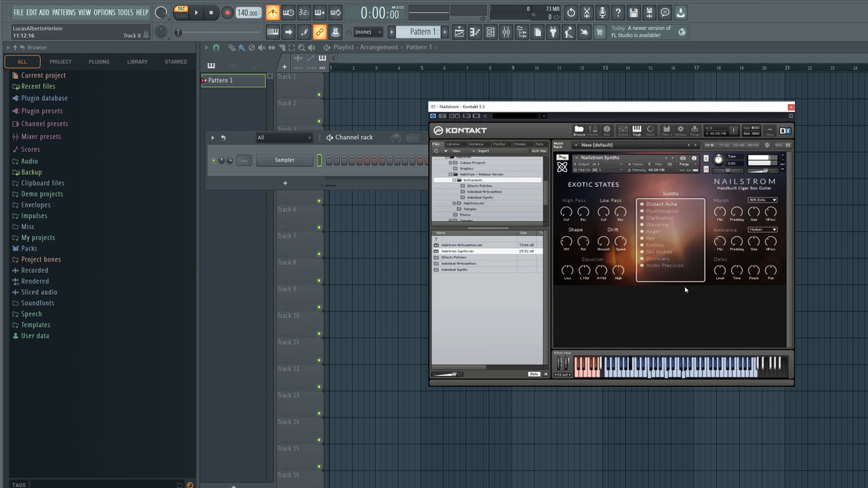Toggle Track 2 green mute switch
Image resolution: width=868 pixels, height=488 pixels.
click(319, 121)
